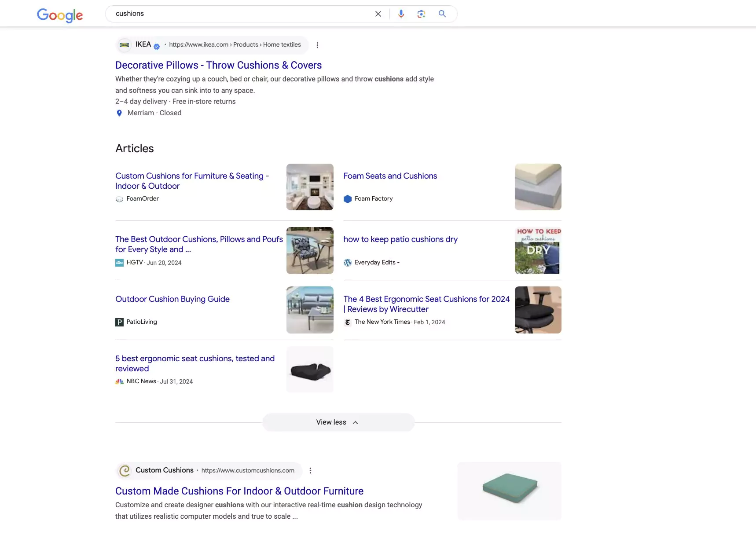756x535 pixels.
Task: Click the customcushions.com URL text
Action: click(248, 471)
